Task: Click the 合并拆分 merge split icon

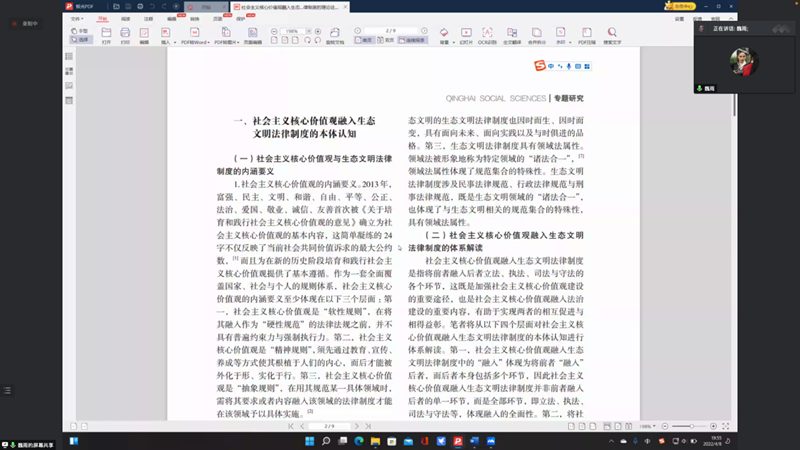Action: pos(538,36)
